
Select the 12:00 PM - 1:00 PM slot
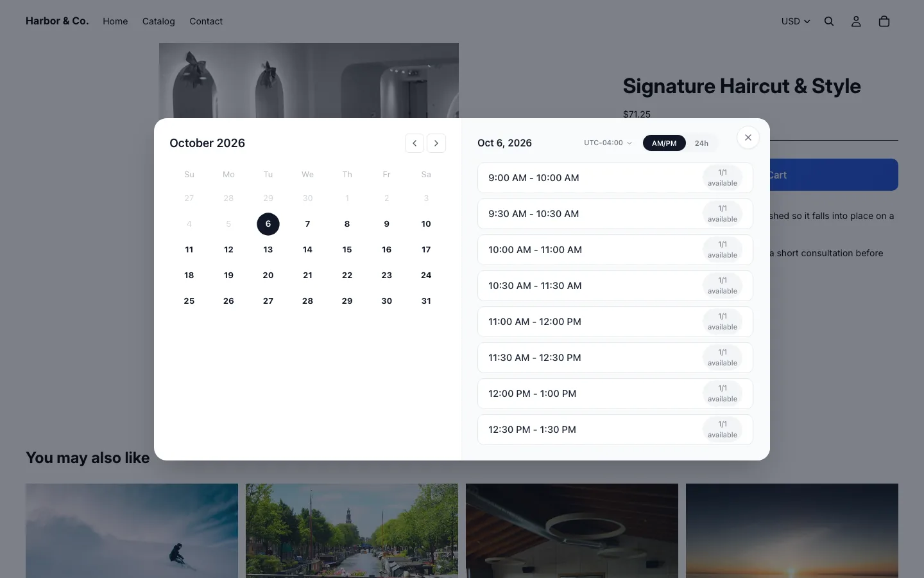tap(615, 394)
